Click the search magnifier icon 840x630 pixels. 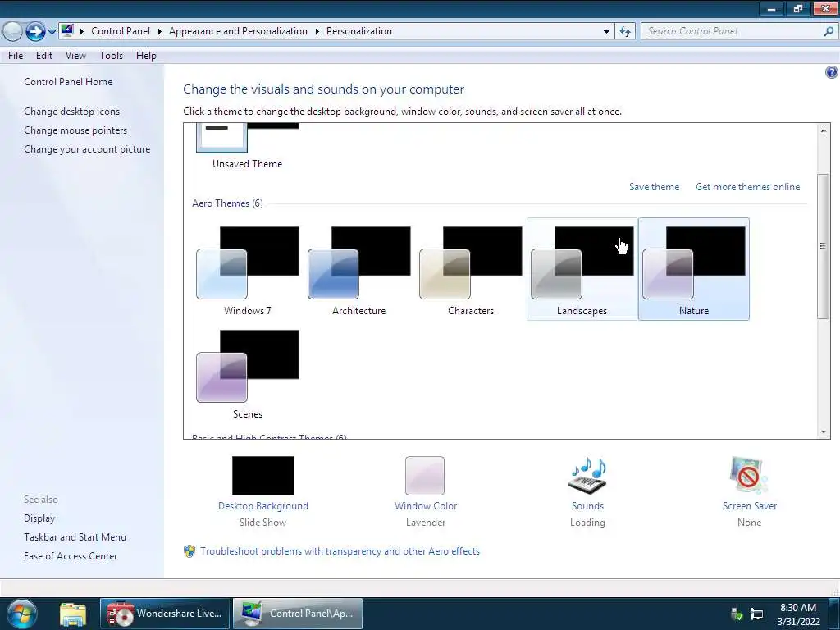coord(829,32)
